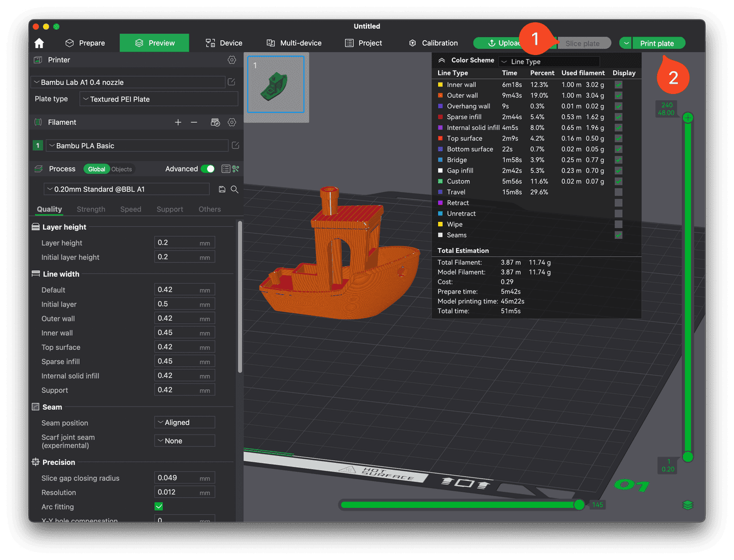Screen dimensions: 734x560
Task: Uncheck Inner wall display checkbox
Action: coord(619,85)
